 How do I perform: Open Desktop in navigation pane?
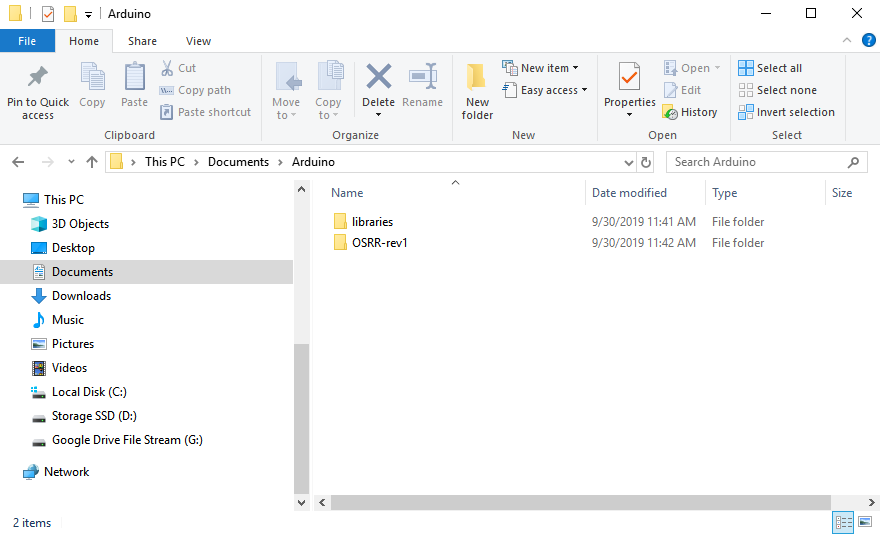pyautogui.click(x=63, y=248)
